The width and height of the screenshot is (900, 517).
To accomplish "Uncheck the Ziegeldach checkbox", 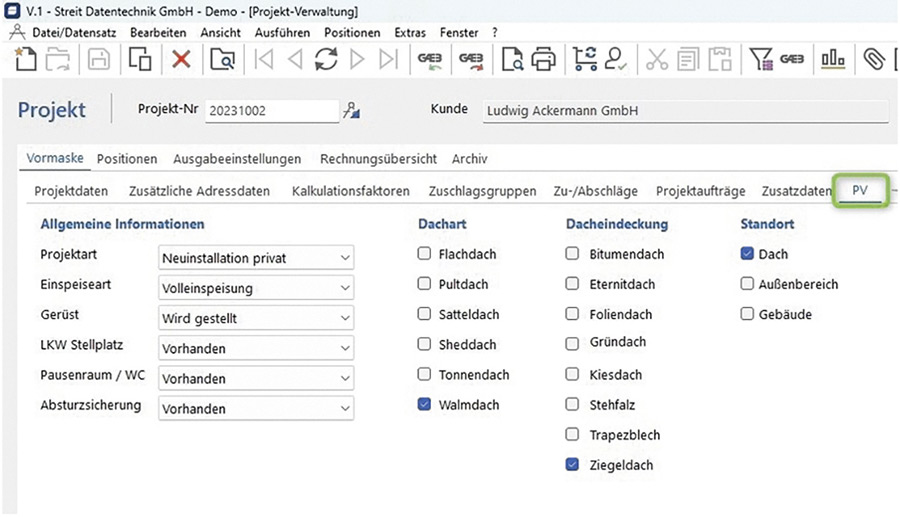I will click(572, 465).
